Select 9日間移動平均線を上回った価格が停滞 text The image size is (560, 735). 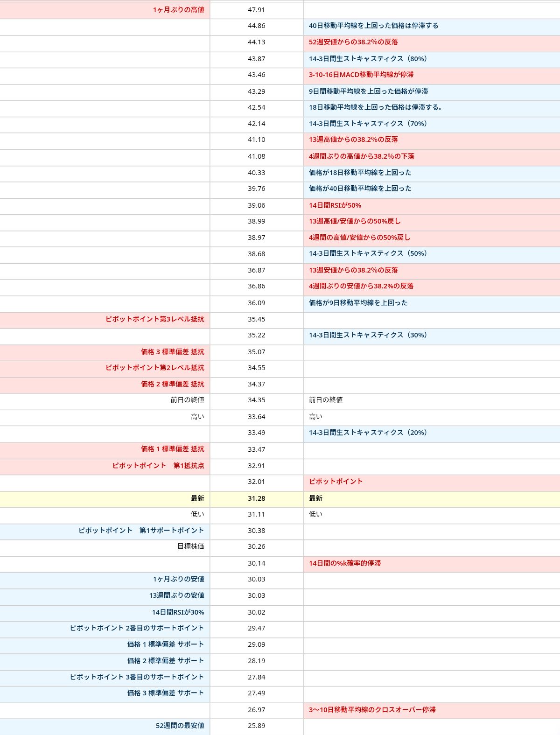[x=368, y=91]
